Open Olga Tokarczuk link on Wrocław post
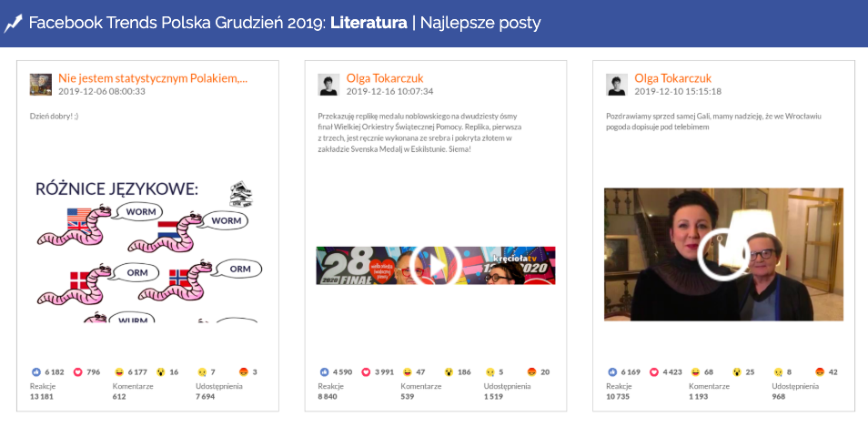Viewport: 868px width, 427px height. pos(672,78)
